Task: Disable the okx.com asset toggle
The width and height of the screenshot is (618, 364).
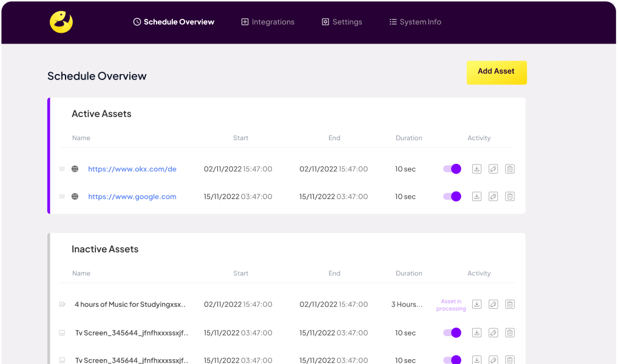Action: click(452, 169)
